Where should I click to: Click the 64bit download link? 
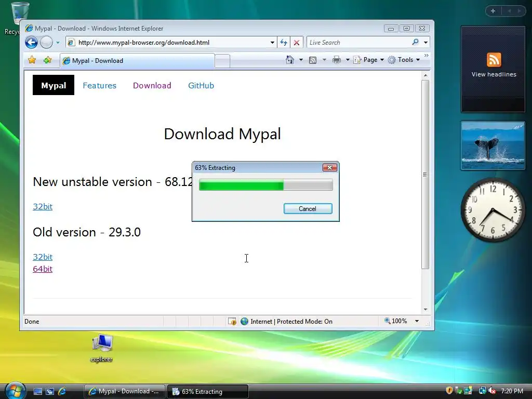[43, 269]
